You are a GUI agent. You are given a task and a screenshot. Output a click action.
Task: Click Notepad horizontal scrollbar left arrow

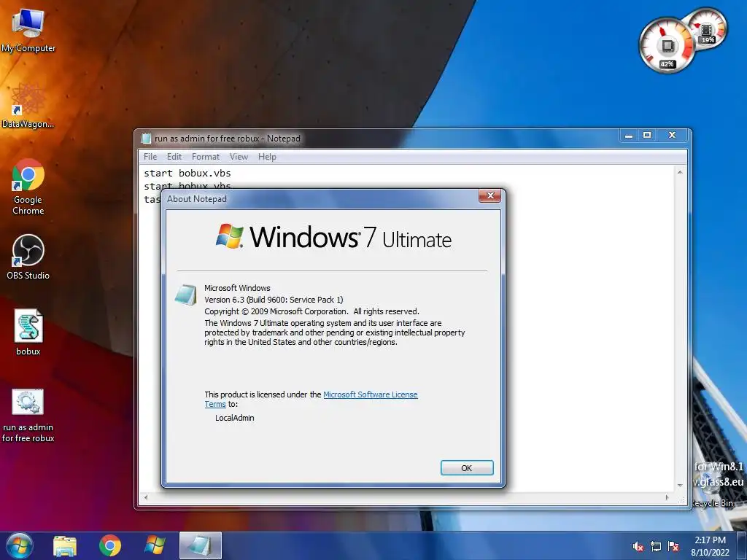pos(146,497)
